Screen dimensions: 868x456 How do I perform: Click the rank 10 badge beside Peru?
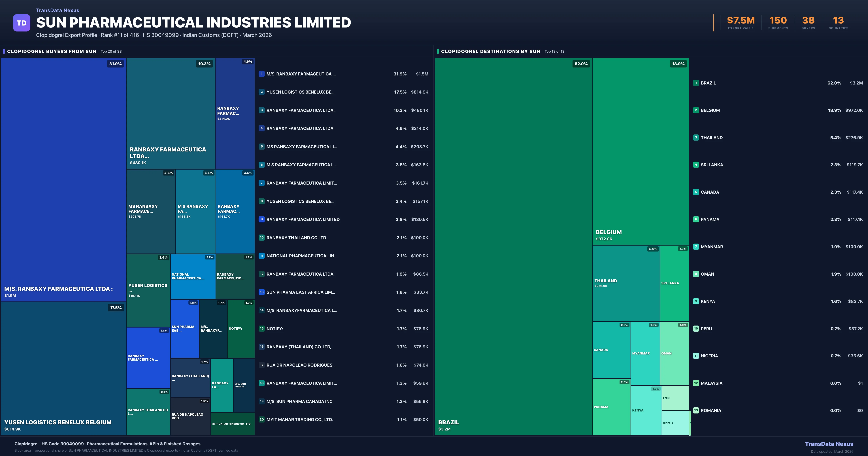tap(696, 328)
